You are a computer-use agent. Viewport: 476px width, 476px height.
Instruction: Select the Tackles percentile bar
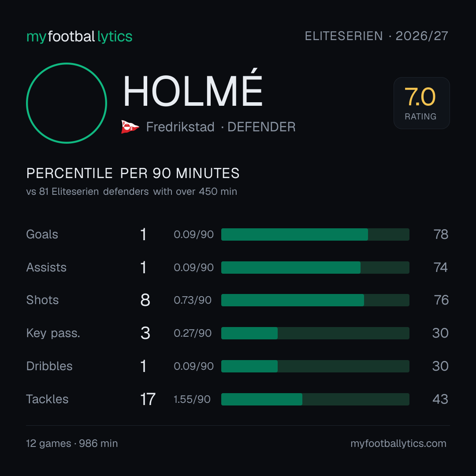(x=315, y=399)
